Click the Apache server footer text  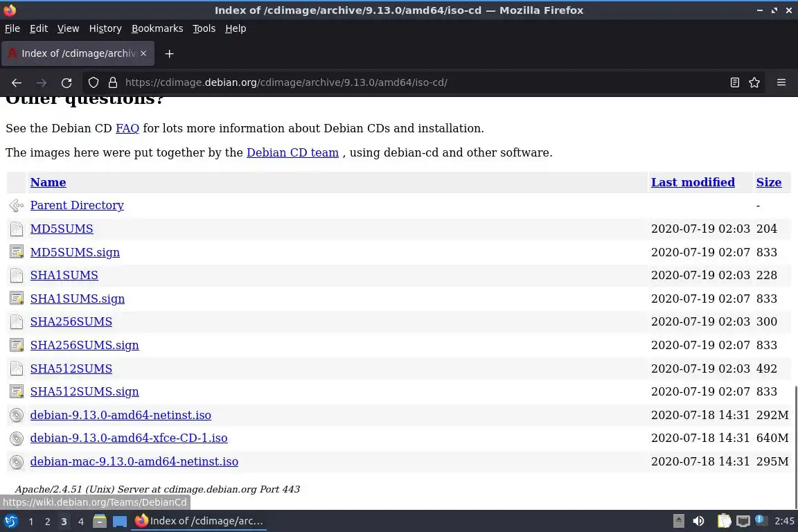[157, 489]
